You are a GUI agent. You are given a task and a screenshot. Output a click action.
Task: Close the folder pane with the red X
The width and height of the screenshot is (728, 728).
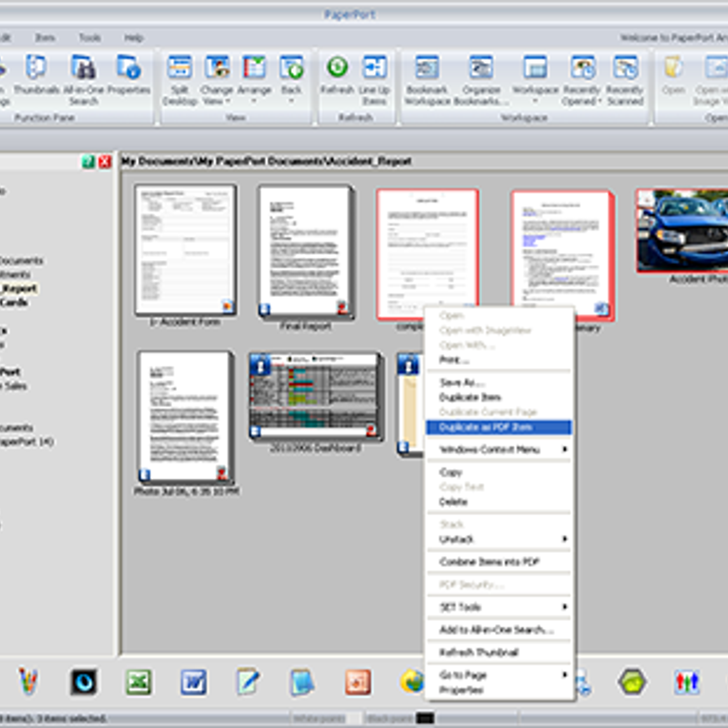(105, 162)
